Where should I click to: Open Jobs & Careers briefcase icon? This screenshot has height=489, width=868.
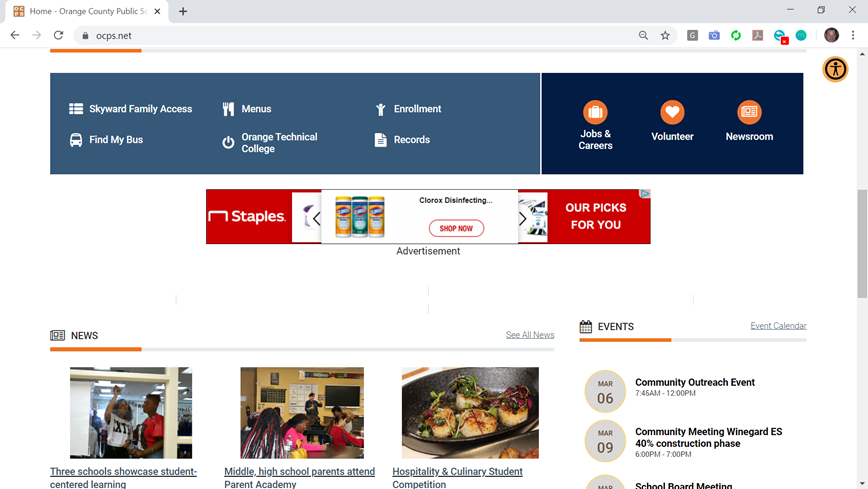pos(595,112)
